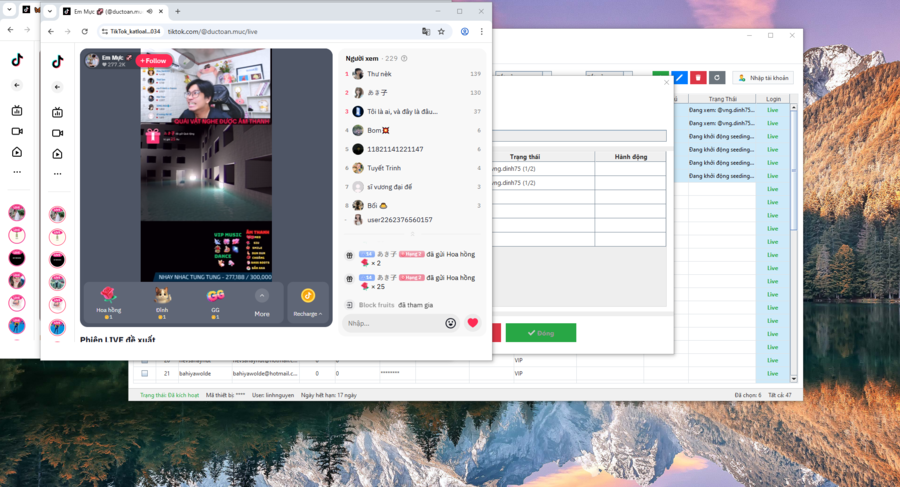This screenshot has width=900, height=487.
Task: Select viewer user2262376560157
Action: (413, 220)
